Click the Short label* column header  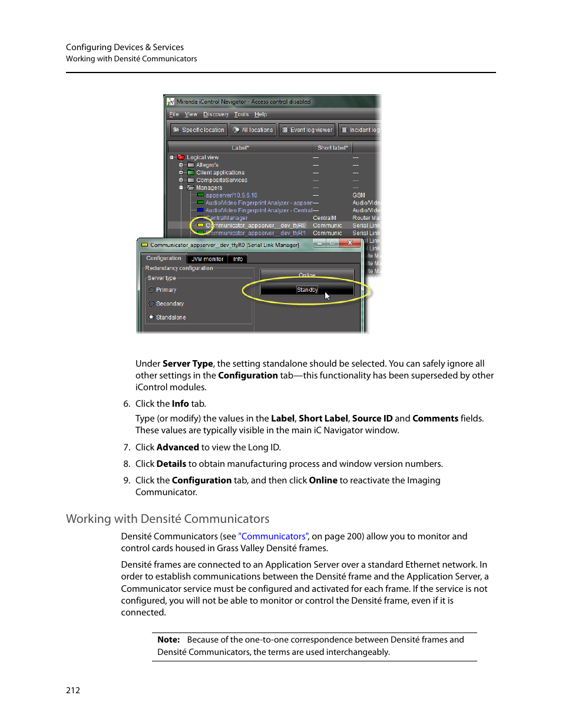pos(332,147)
